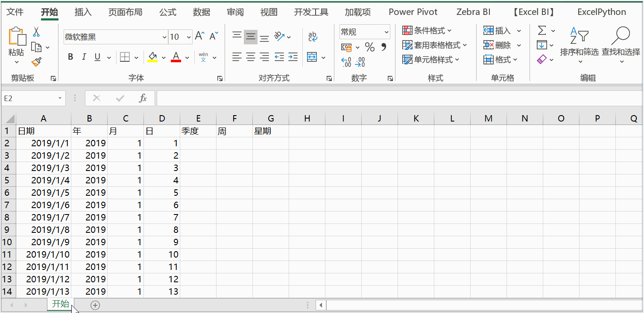Click 删除 cells button

tap(497, 45)
